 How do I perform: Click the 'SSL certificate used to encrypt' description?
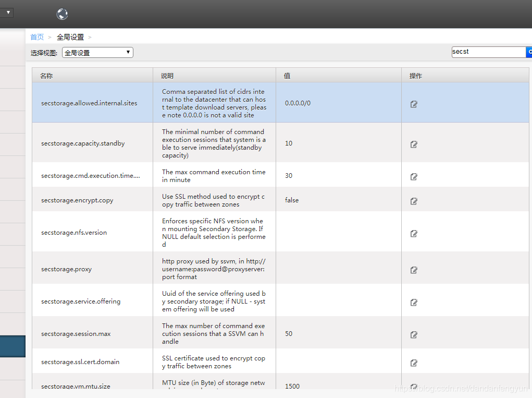pos(214,362)
